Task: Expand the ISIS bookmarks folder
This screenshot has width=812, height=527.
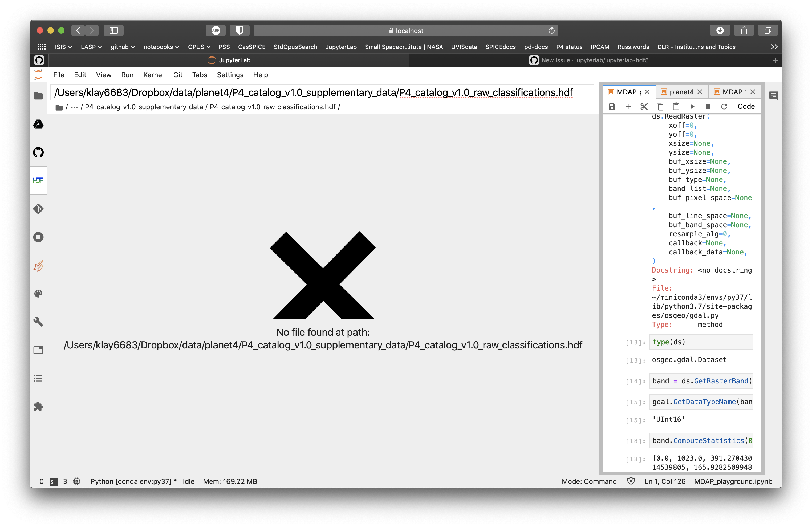Action: pyautogui.click(x=63, y=47)
